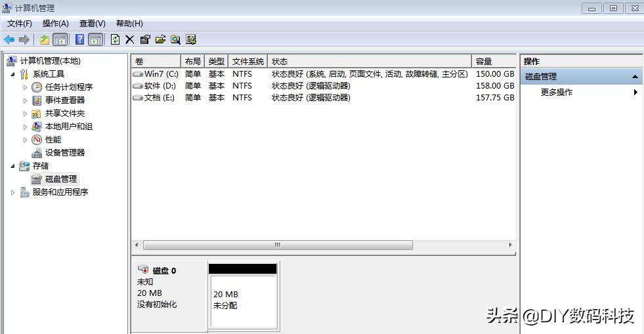The width and height of the screenshot is (644, 334).
Task: Click the Refresh toolbar icon
Action: pos(116,39)
